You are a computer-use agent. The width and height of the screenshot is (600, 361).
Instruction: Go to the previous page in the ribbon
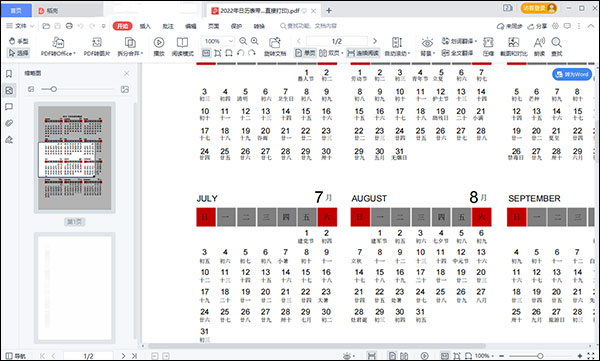coord(299,41)
